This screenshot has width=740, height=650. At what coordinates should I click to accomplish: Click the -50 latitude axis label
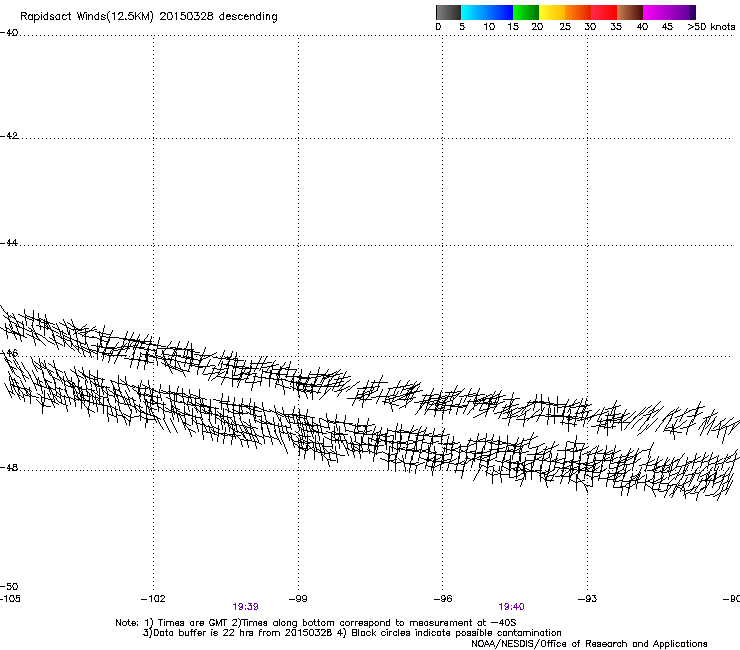tap(9, 587)
